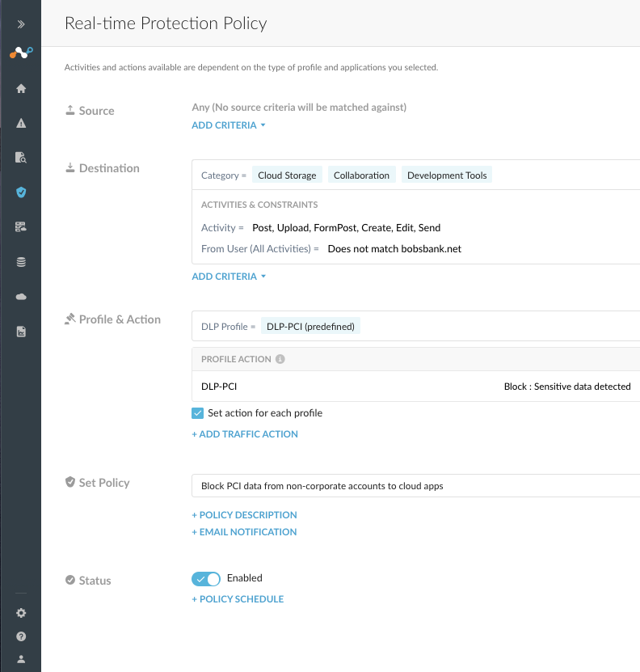The height and width of the screenshot is (672, 640).
Task: Open the alerts warning triangle icon
Action: 21,124
